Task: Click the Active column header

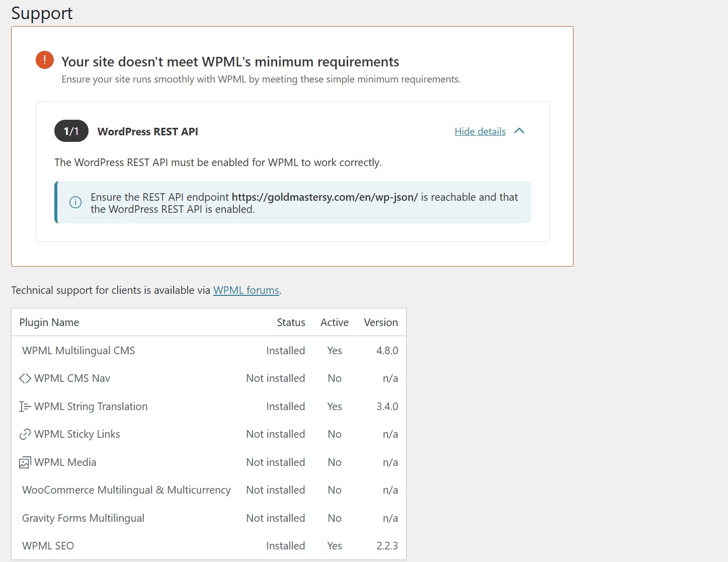Action: (335, 323)
